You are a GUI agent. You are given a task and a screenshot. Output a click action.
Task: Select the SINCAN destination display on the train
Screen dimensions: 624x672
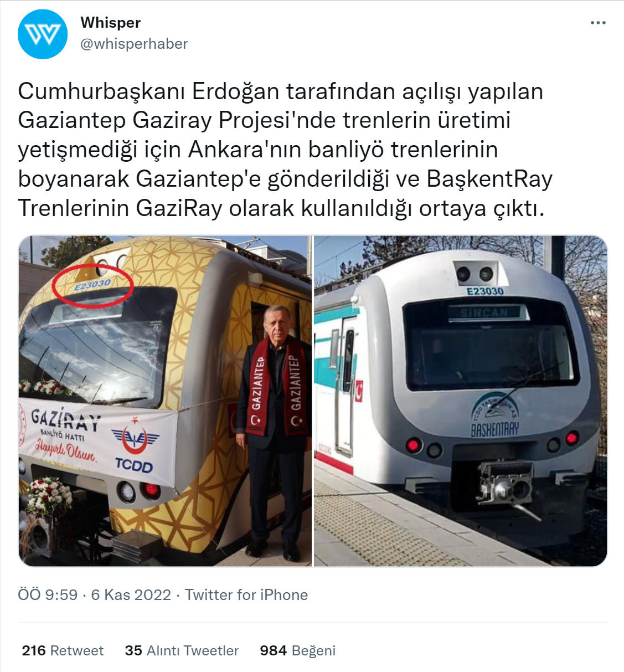(x=484, y=312)
